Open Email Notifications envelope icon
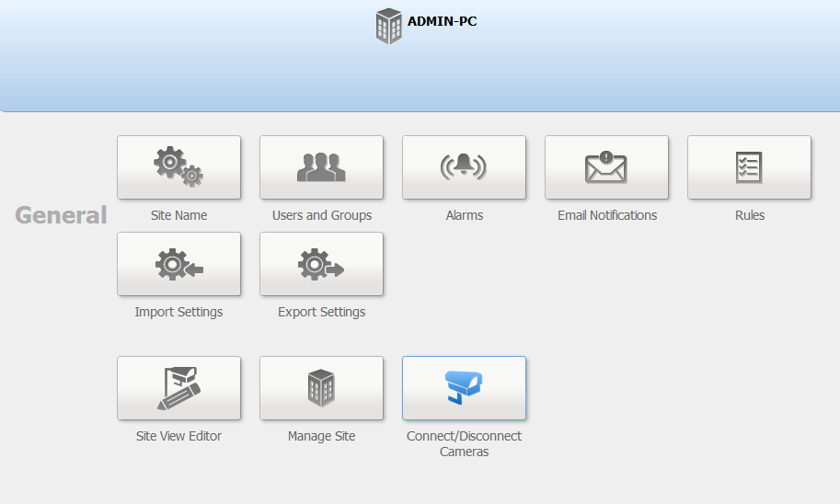This screenshot has height=504, width=840. point(606,167)
